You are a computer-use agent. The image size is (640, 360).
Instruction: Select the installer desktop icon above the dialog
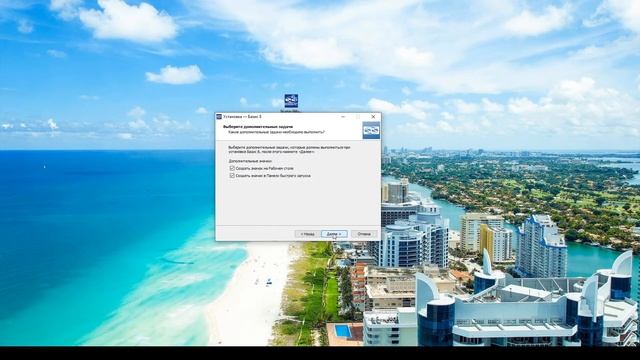(291, 101)
